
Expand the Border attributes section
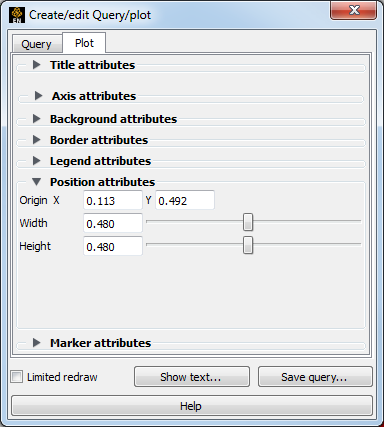tap(37, 140)
